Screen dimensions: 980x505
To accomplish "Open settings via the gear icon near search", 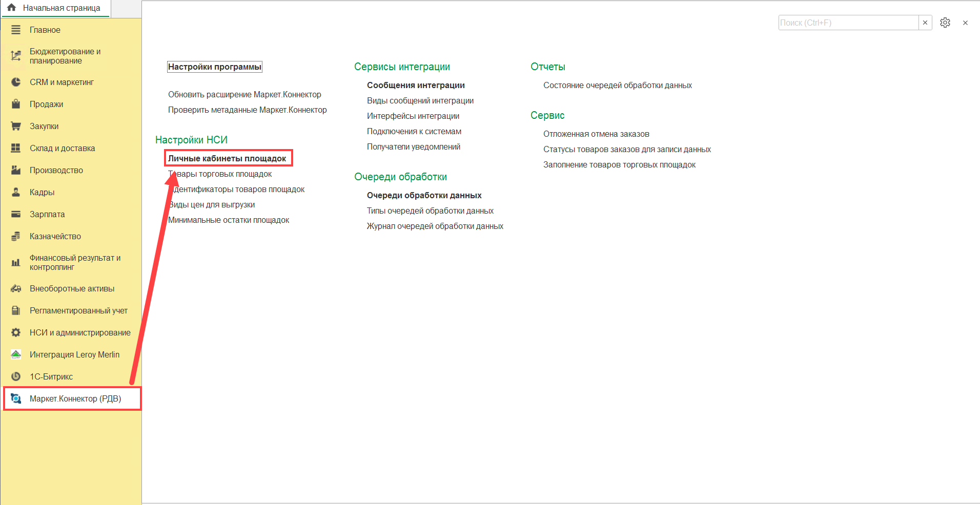I will (945, 23).
